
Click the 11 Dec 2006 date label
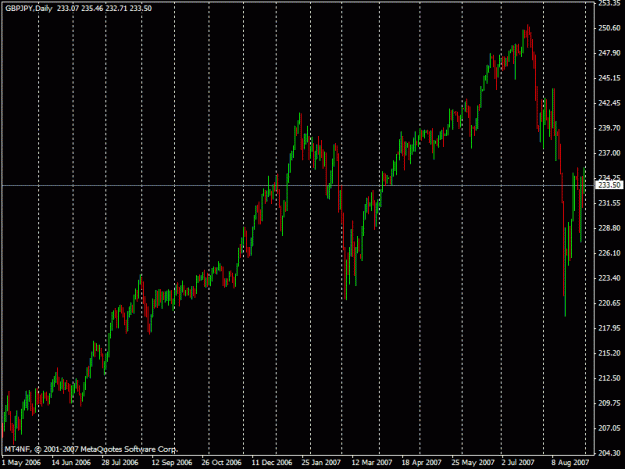(x=272, y=463)
